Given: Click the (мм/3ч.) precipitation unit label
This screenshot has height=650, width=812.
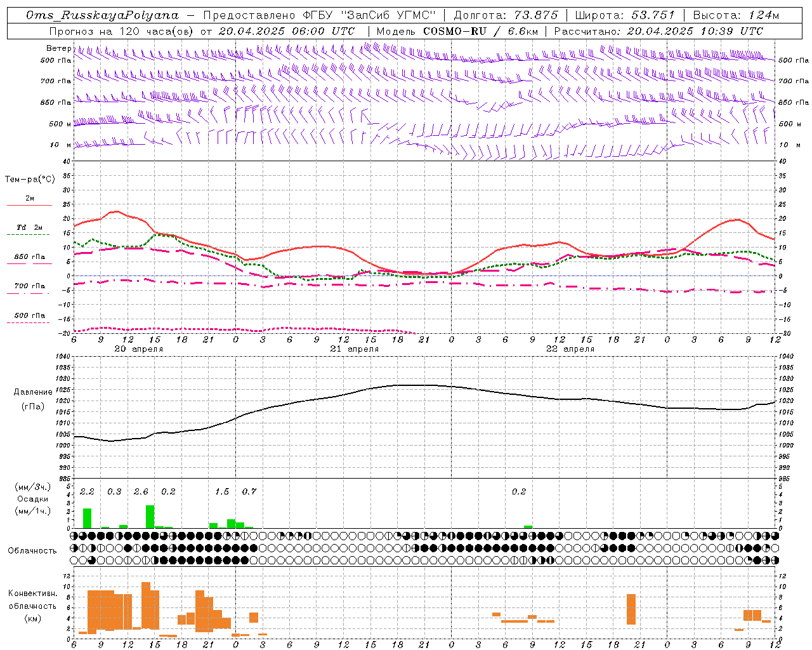Looking at the screenshot, I should tap(33, 487).
